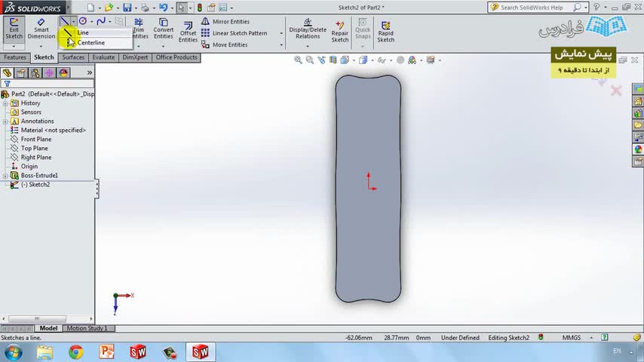The image size is (644, 362).
Task: Click the Print icon
Action: tap(145, 8)
